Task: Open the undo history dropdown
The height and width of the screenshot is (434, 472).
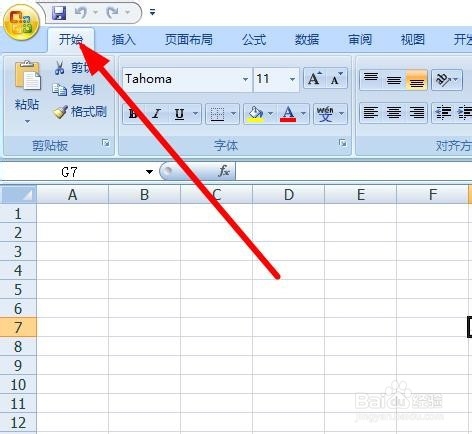Action: click(96, 13)
